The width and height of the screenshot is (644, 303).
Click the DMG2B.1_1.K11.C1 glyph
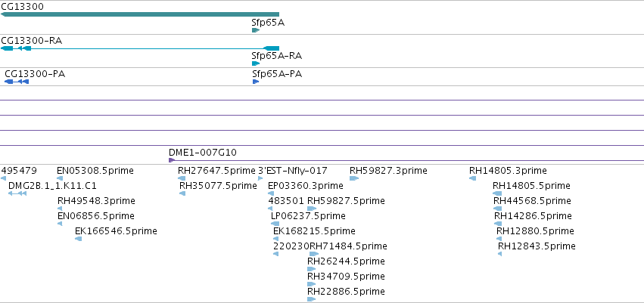pos(17,193)
